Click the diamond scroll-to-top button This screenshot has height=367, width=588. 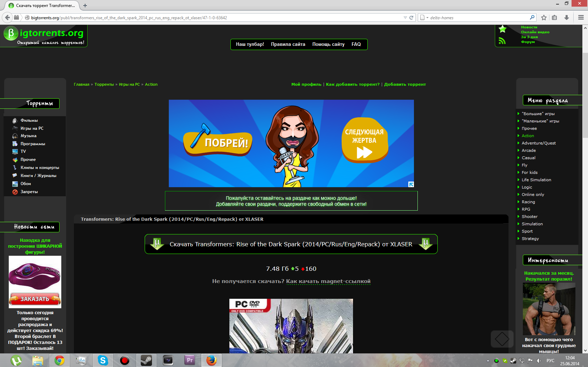[x=502, y=339]
